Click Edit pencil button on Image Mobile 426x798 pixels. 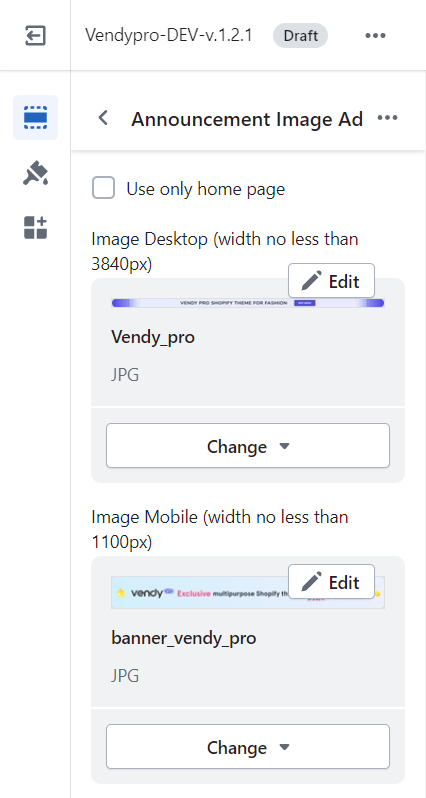pyautogui.click(x=331, y=582)
